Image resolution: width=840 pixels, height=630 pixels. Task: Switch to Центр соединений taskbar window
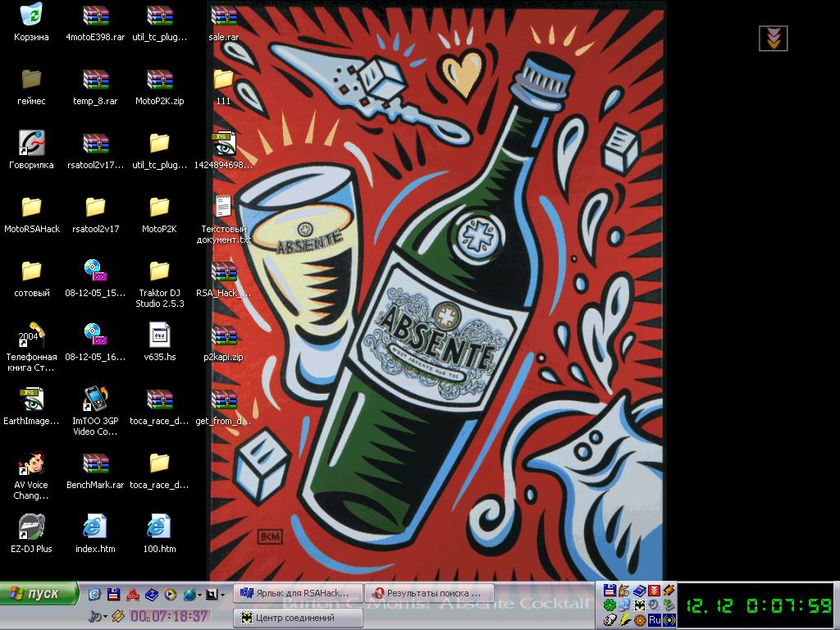298,618
